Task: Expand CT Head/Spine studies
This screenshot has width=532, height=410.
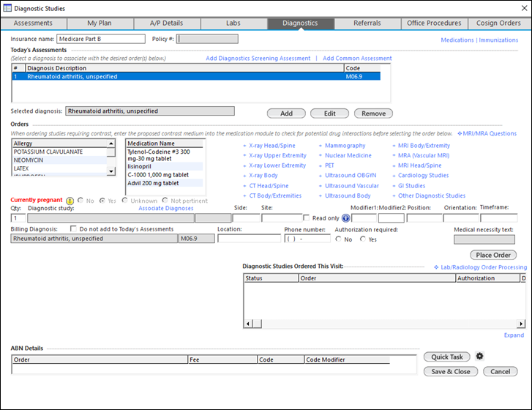Action: pos(269,186)
